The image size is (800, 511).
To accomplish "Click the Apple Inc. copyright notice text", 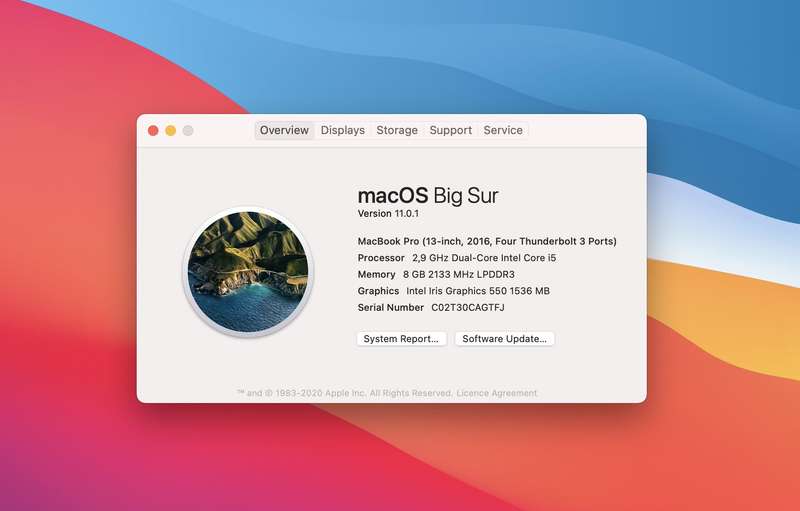I will point(344,393).
